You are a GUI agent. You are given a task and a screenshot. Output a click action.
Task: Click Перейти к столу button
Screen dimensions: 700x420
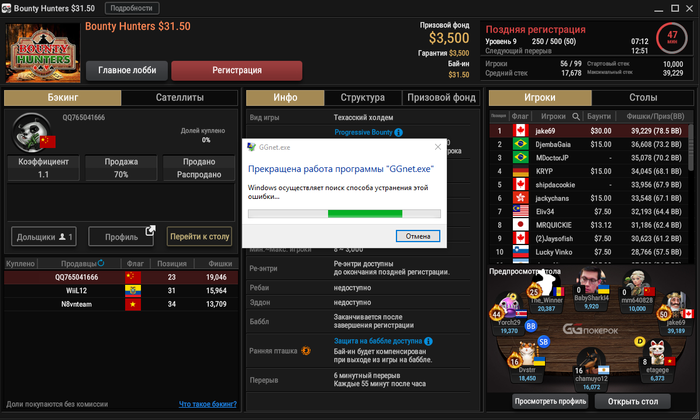[x=200, y=237]
